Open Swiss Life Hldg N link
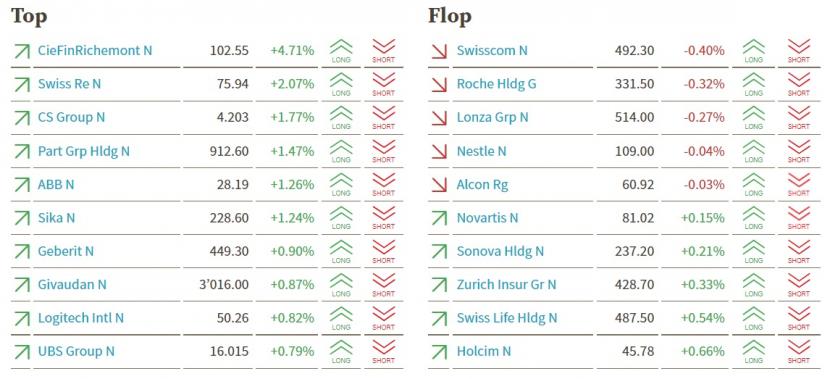The height and width of the screenshot is (379, 830). click(x=507, y=318)
